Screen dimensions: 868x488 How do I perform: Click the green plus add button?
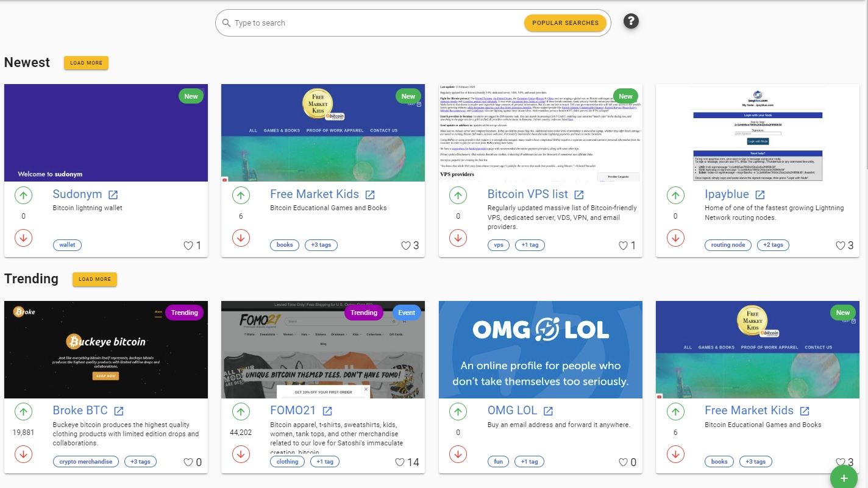(x=844, y=478)
